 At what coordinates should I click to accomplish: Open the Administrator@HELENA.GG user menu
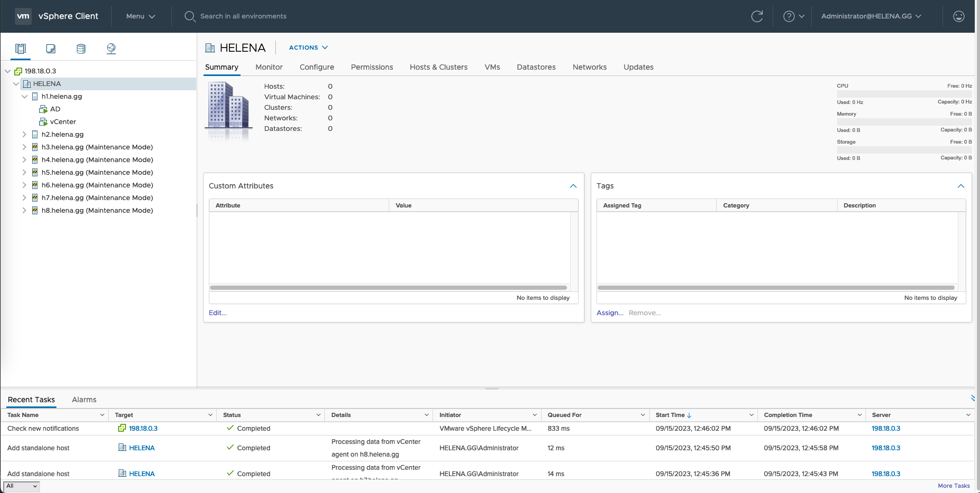(871, 16)
